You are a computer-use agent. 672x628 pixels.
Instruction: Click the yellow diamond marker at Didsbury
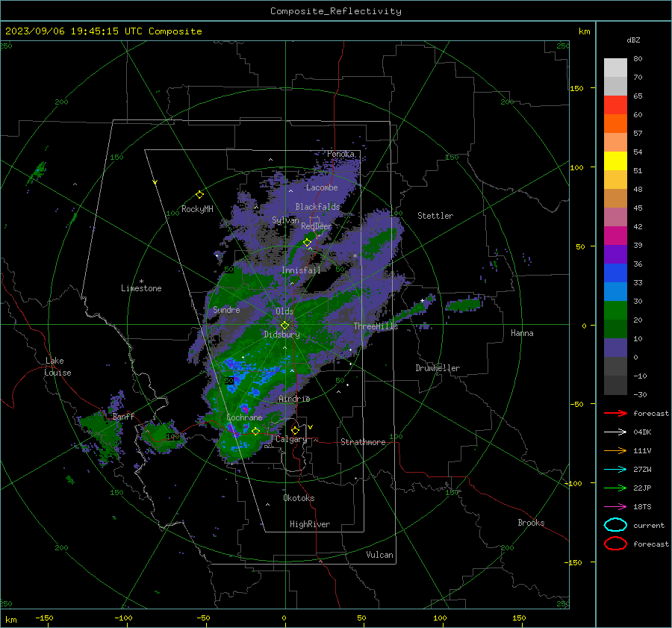pyautogui.click(x=284, y=326)
